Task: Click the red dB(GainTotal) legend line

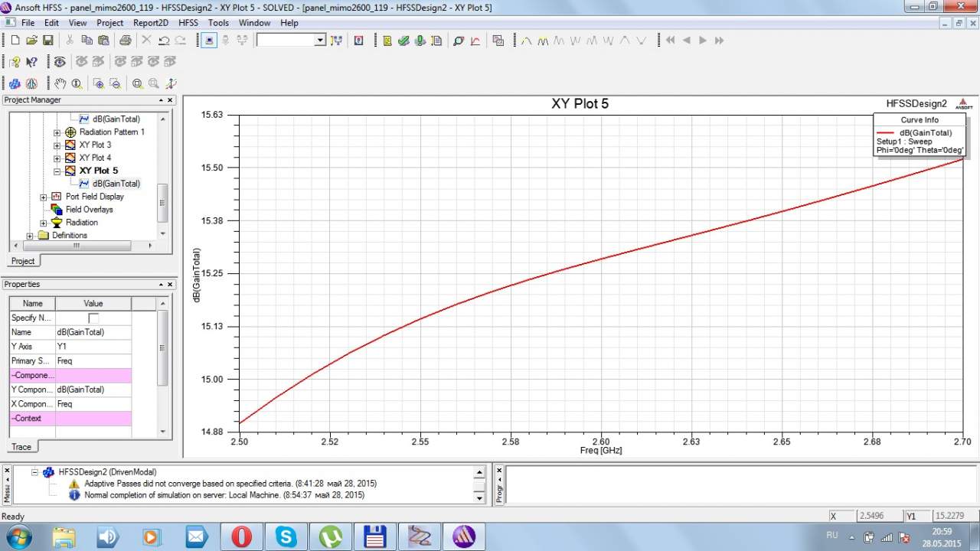Action: [x=884, y=133]
